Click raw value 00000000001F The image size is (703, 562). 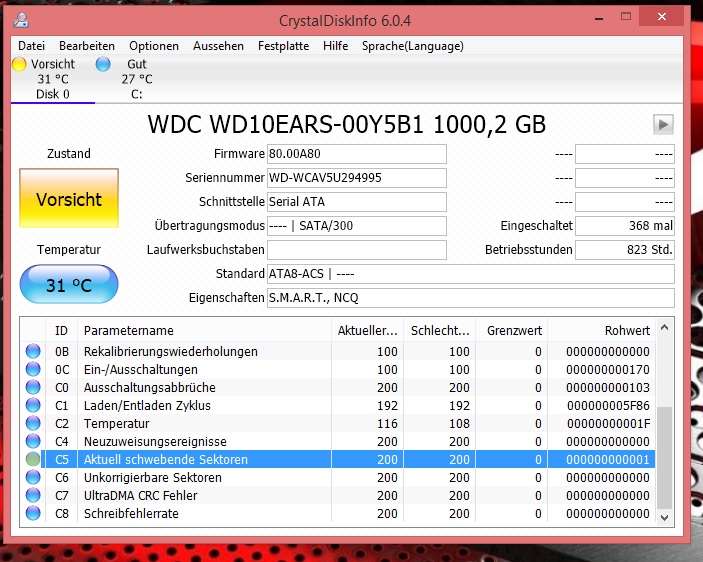(608, 424)
